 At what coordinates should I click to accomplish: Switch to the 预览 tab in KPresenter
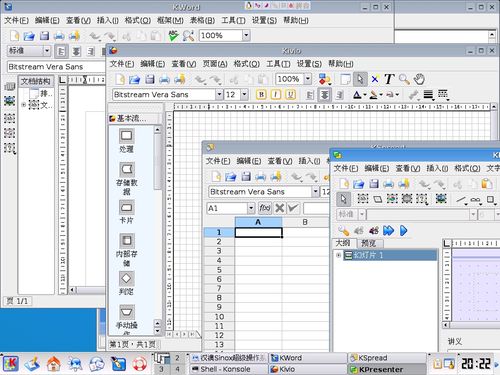(x=369, y=243)
